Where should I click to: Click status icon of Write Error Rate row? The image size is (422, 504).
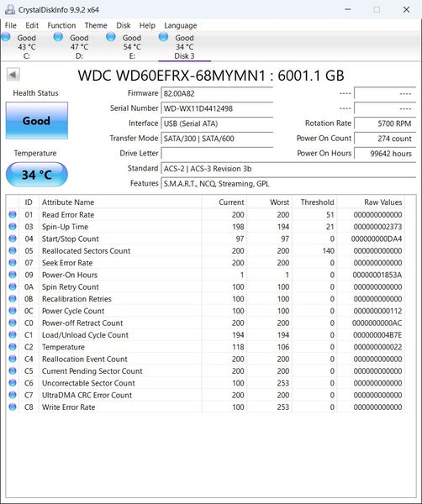click(x=13, y=407)
